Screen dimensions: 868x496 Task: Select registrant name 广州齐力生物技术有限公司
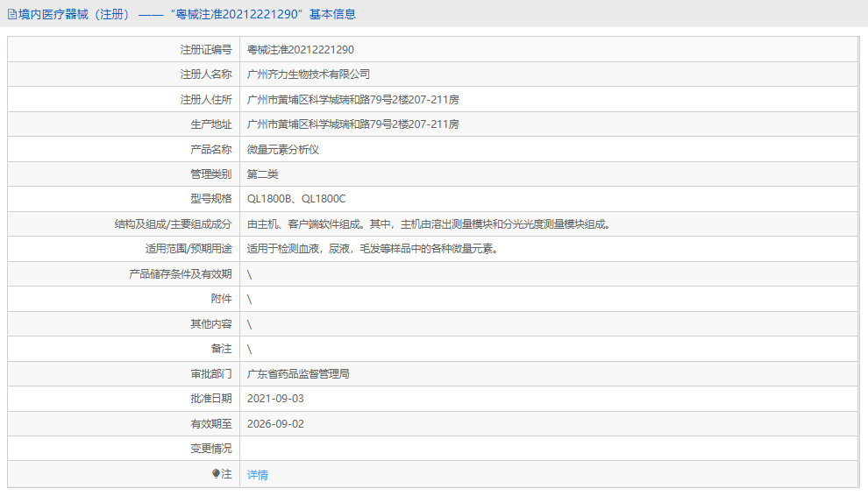click(309, 74)
